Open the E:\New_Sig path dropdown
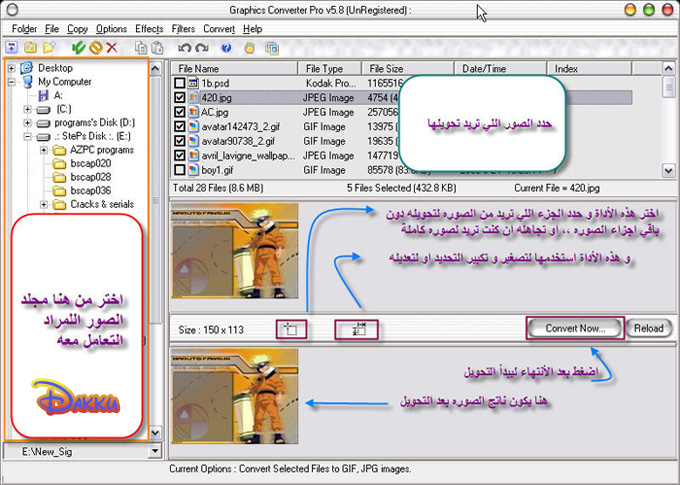The height and width of the screenshot is (485, 680). [155, 451]
